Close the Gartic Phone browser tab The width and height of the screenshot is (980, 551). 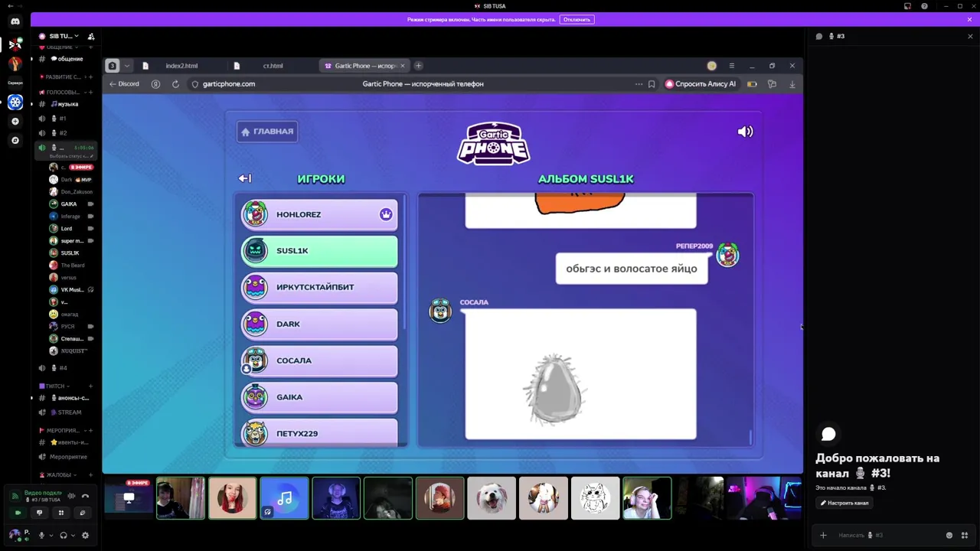pos(403,66)
